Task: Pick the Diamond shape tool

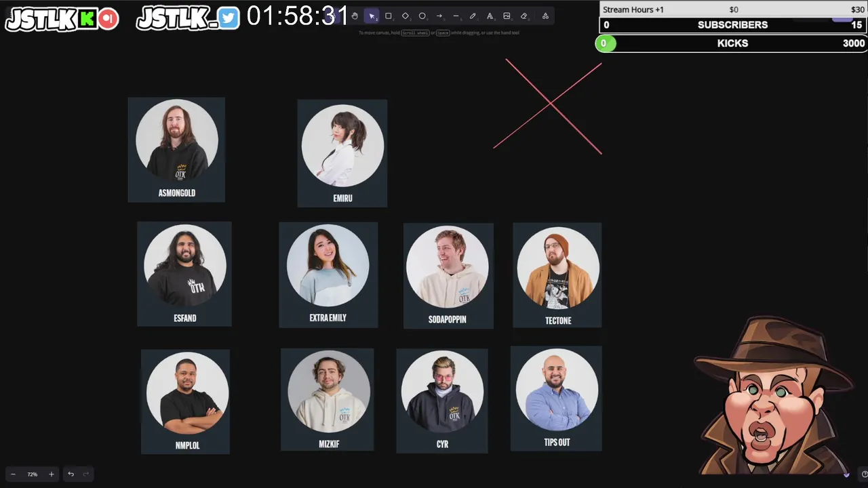Action: (x=406, y=16)
